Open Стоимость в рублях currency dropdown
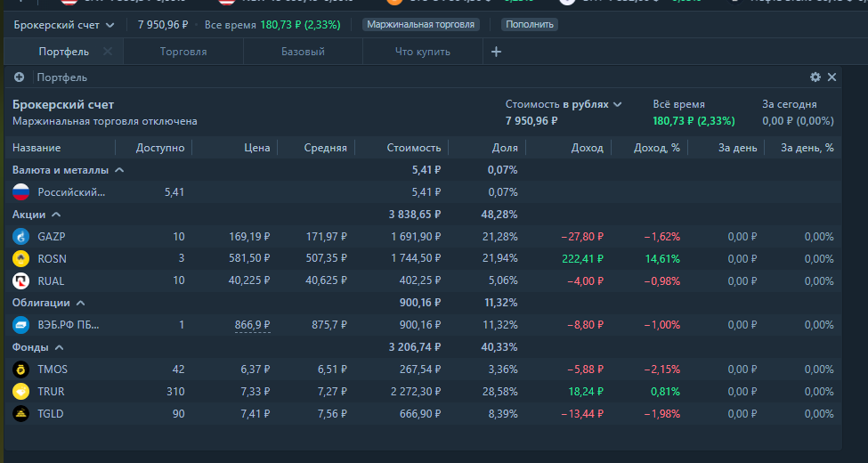This screenshot has height=463, width=868. (564, 104)
